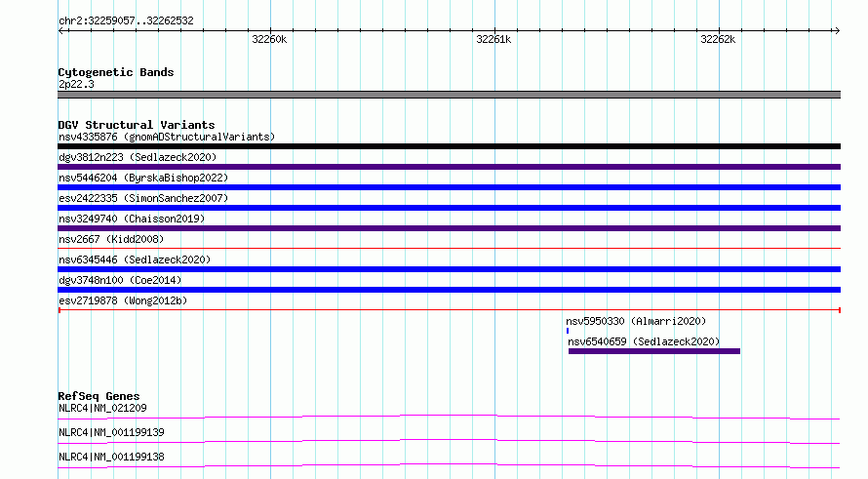868x479 pixels.
Task: Click the esv2422335 (SimonSanchez2007) label
Action: point(143,198)
